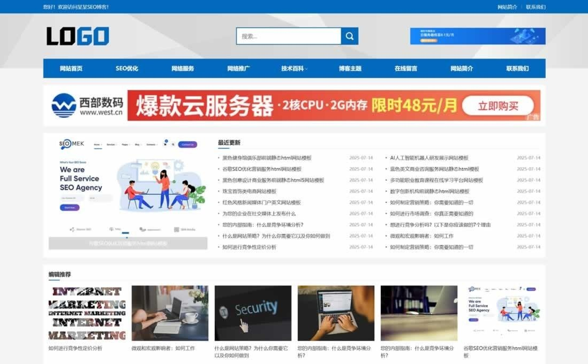The image size is (588, 364).
Task: Open the 在线留言 navigation item
Action: click(406, 68)
